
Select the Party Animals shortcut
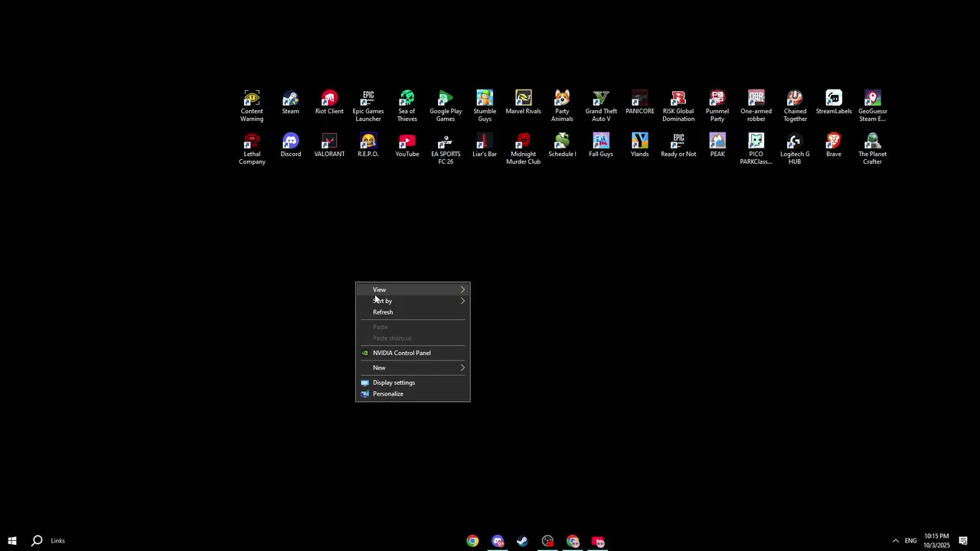pyautogui.click(x=562, y=106)
